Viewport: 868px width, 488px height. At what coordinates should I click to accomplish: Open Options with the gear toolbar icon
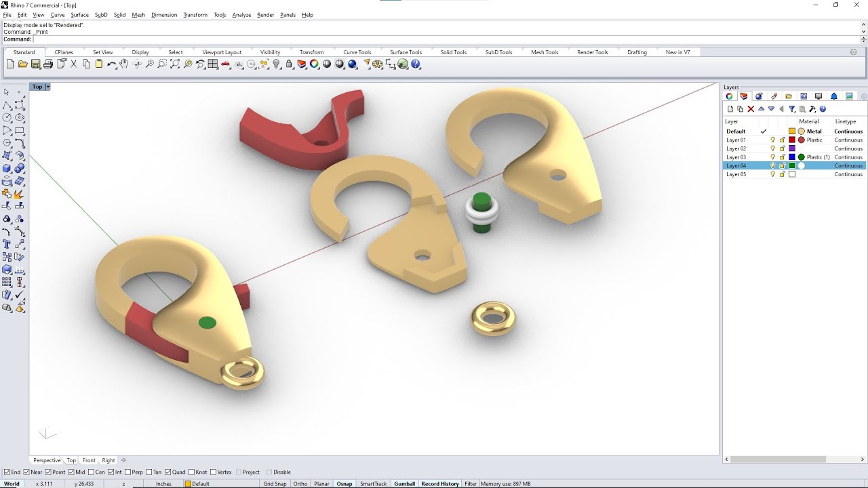coord(378,64)
